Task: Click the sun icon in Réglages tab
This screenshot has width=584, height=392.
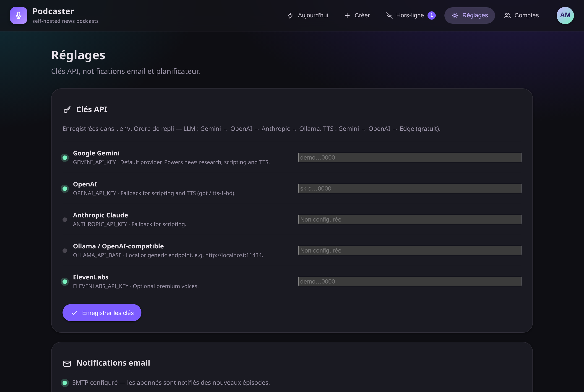Action: (455, 15)
